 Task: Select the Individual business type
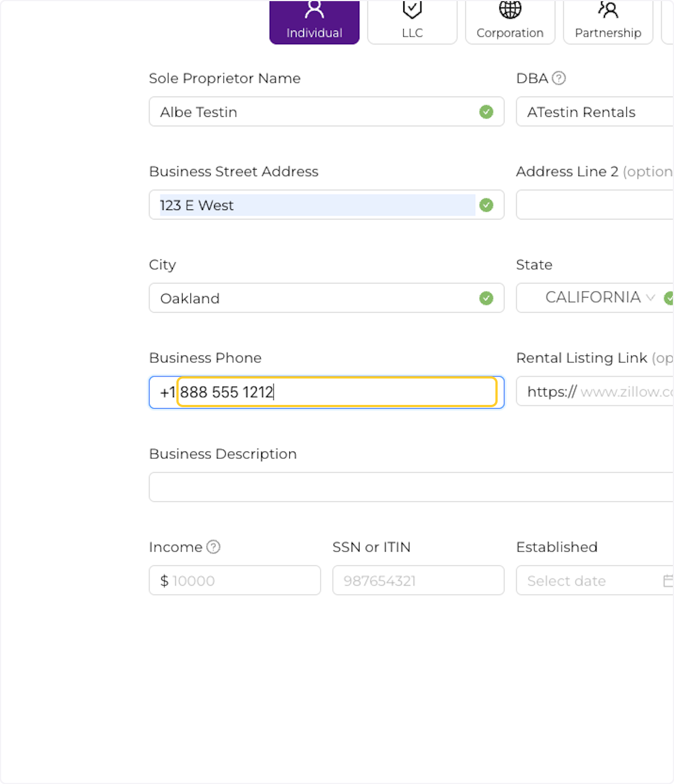[x=314, y=22]
